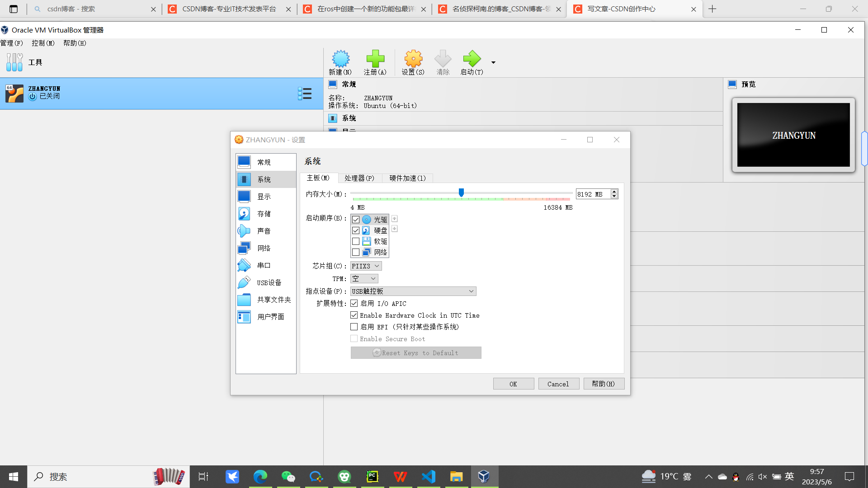
Task: Open Microsoft Edge from the taskbar
Action: click(260, 477)
